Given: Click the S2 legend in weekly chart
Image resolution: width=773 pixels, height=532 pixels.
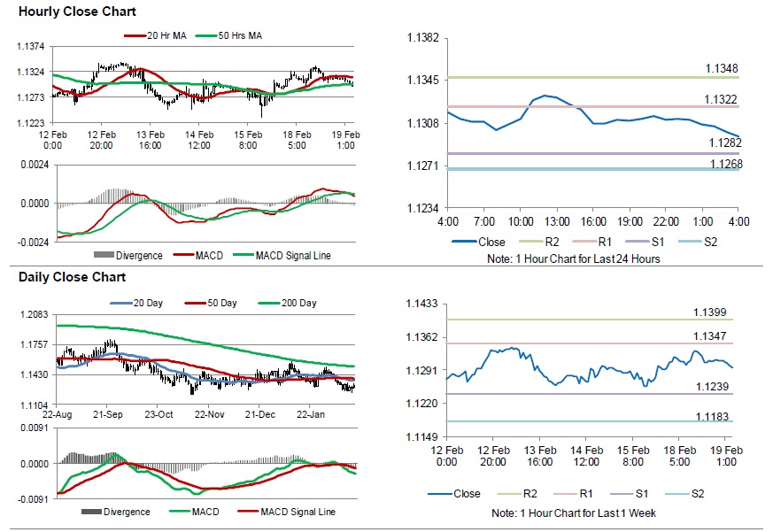Looking at the screenshot, I should (x=698, y=494).
